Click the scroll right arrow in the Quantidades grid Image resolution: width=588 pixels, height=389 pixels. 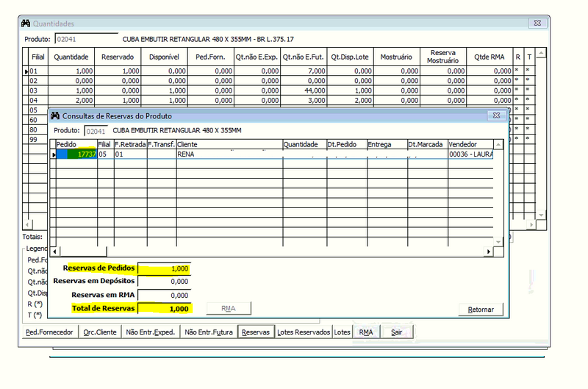(531, 225)
